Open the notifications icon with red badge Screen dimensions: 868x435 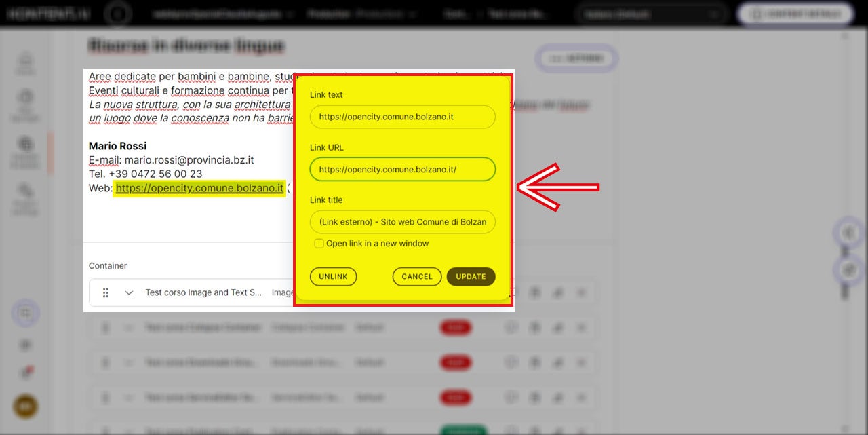26,373
